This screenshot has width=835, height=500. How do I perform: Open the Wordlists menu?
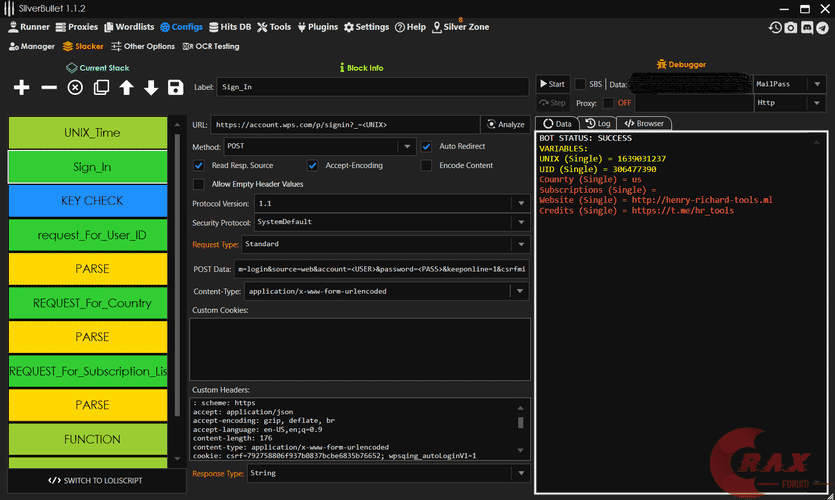tap(130, 27)
